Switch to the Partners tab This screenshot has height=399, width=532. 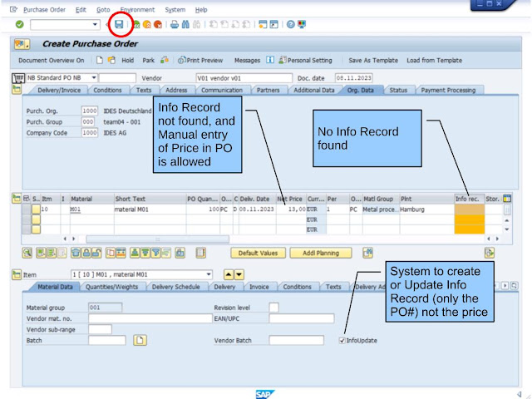tap(268, 91)
